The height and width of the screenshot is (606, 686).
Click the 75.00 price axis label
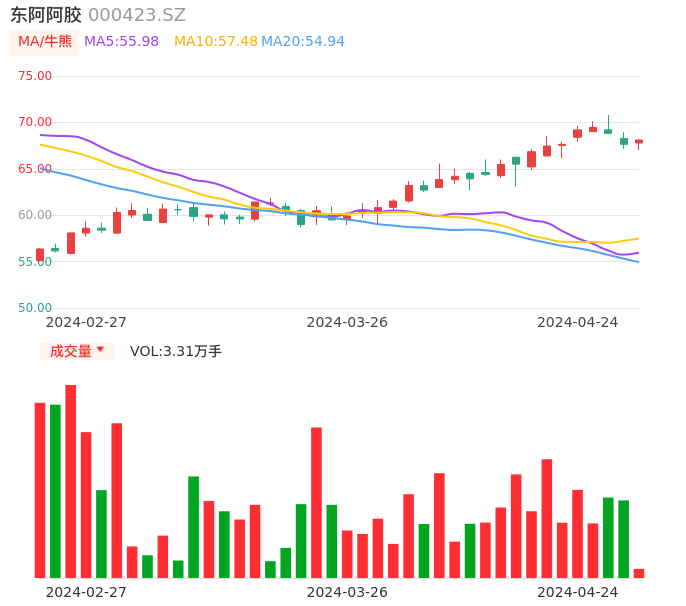pyautogui.click(x=35, y=76)
